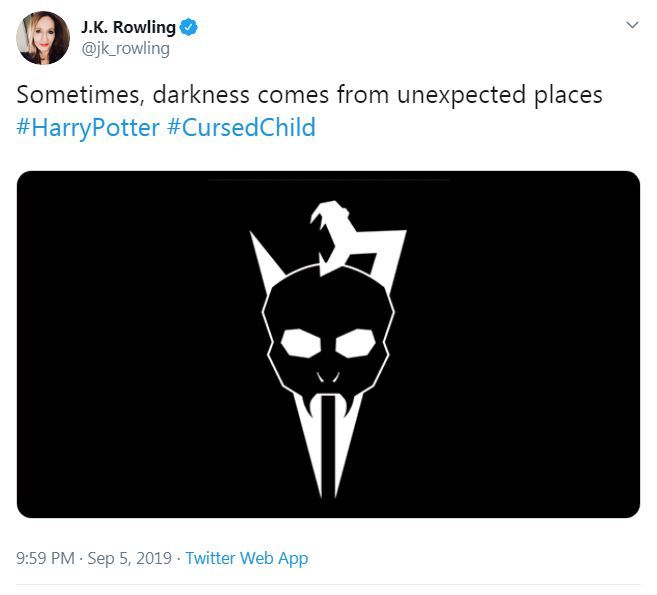Click the blue verified badge

click(189, 27)
